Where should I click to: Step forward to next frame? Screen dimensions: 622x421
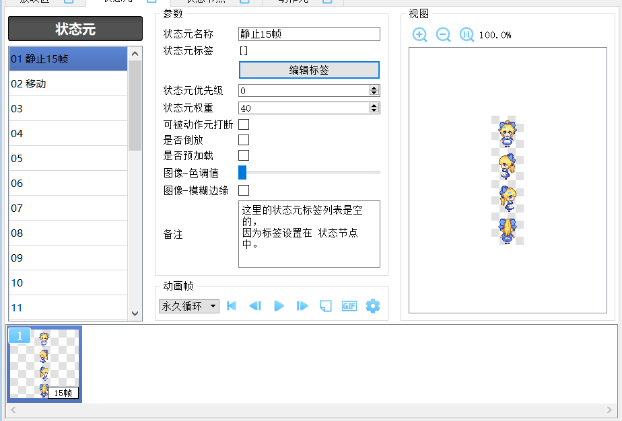(302, 306)
